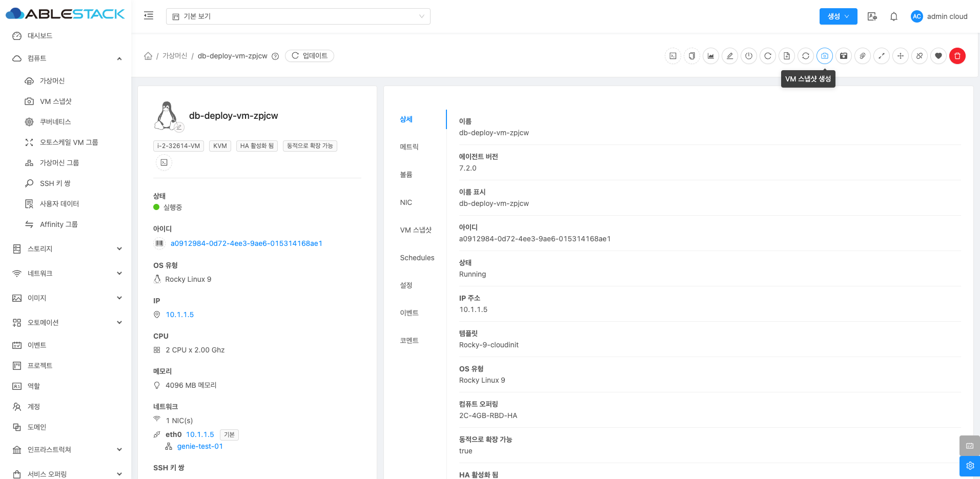Toggle the sidebar collapse icon

149,16
